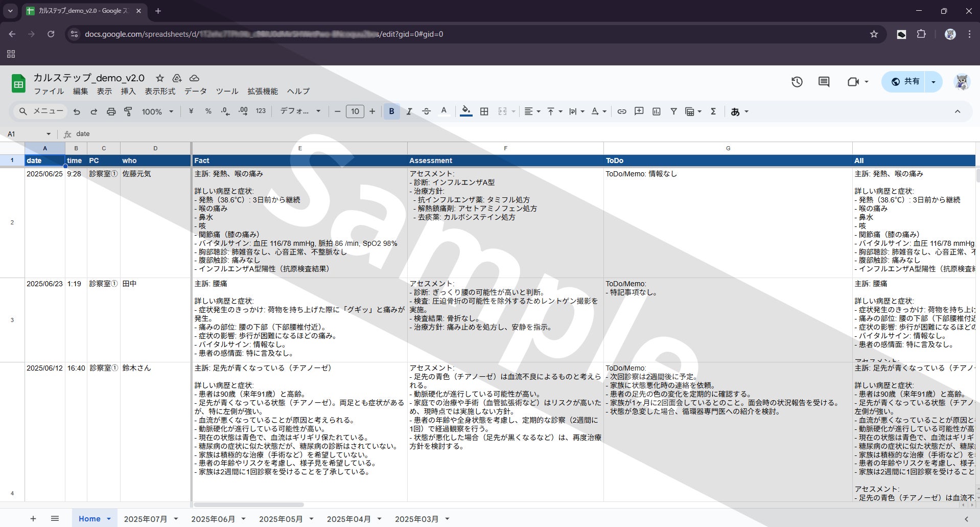Image resolution: width=980 pixels, height=527 pixels.
Task: Open the 挿入 menu
Action: pos(128,91)
